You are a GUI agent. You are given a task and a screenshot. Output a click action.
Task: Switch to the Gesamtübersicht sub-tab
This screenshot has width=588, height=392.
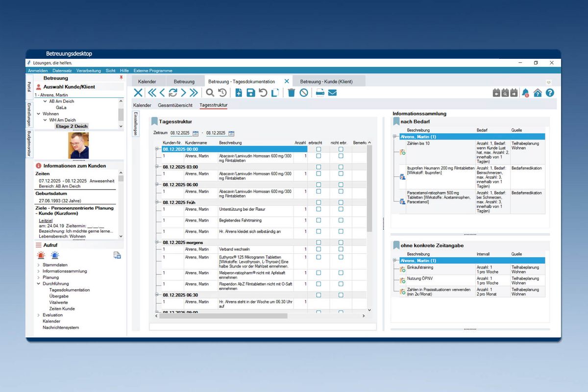[x=175, y=105]
